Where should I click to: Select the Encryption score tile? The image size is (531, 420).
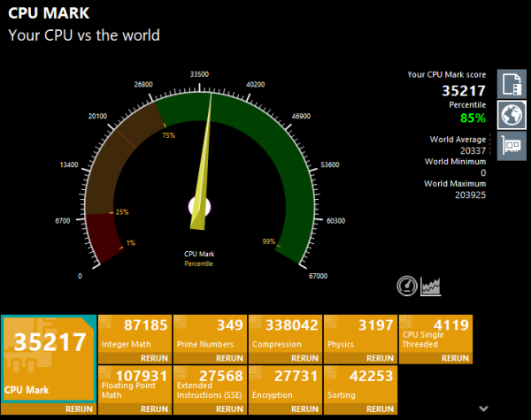pos(285,383)
